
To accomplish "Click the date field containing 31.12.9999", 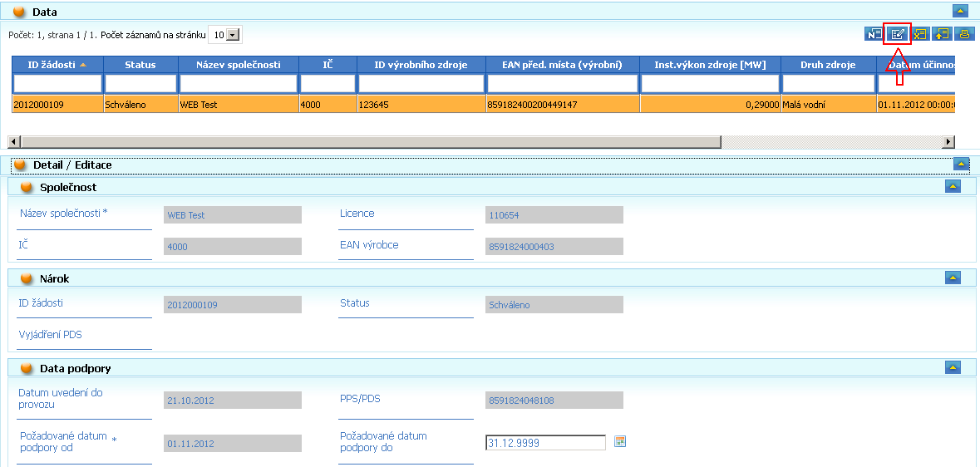I will [x=545, y=443].
